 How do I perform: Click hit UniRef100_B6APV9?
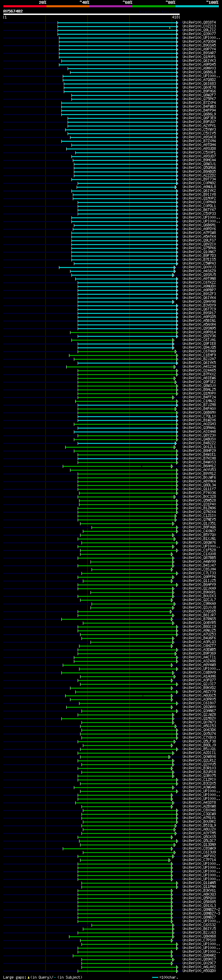(199, 585)
